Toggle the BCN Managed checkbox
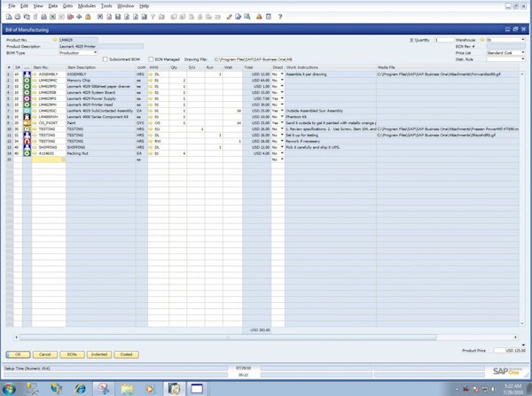 [151, 58]
